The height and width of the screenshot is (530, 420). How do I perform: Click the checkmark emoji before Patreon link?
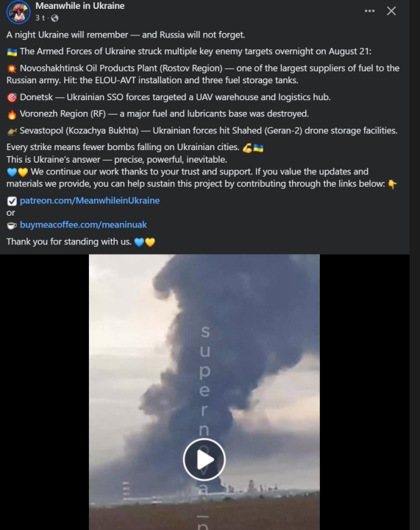click(12, 201)
